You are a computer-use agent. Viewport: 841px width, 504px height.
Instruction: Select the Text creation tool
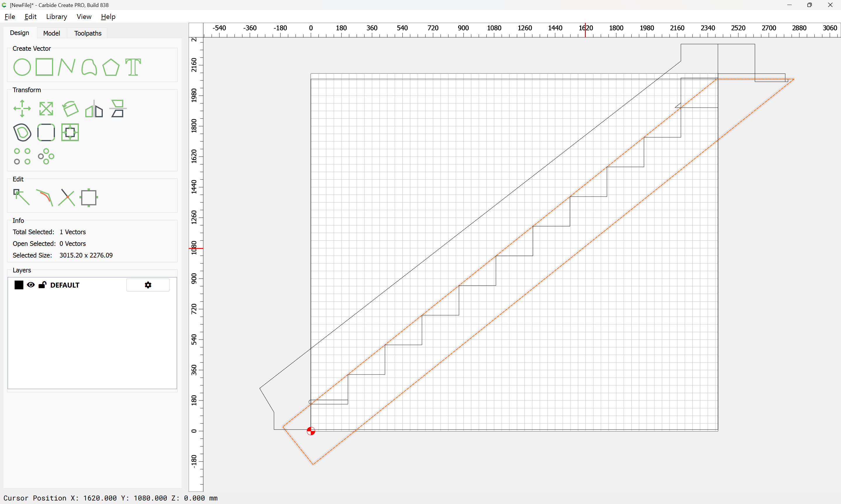(133, 67)
